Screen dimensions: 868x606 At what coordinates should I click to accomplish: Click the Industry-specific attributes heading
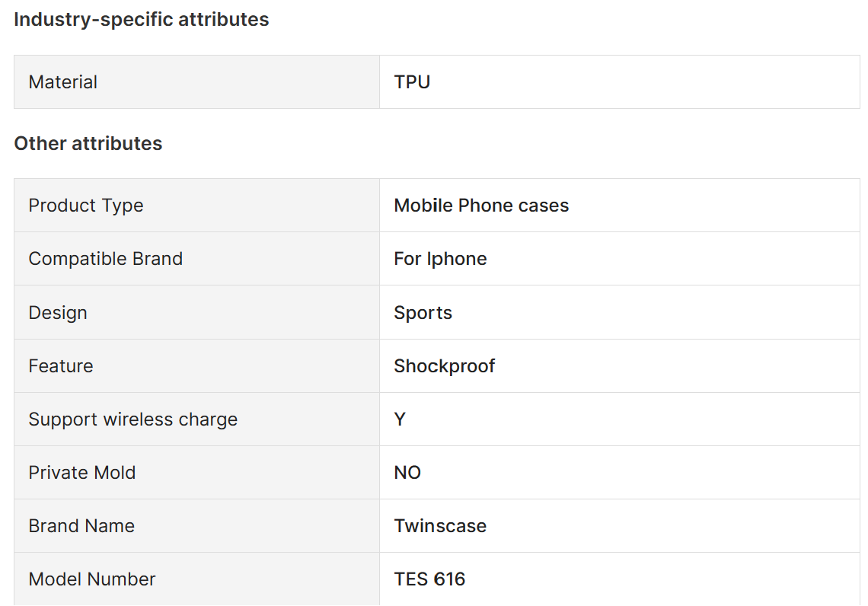tap(142, 20)
